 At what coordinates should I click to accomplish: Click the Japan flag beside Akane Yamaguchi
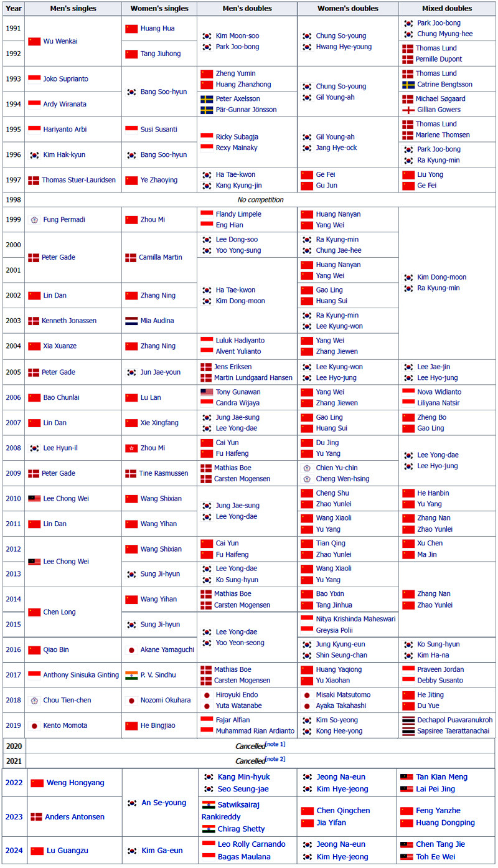tap(131, 649)
